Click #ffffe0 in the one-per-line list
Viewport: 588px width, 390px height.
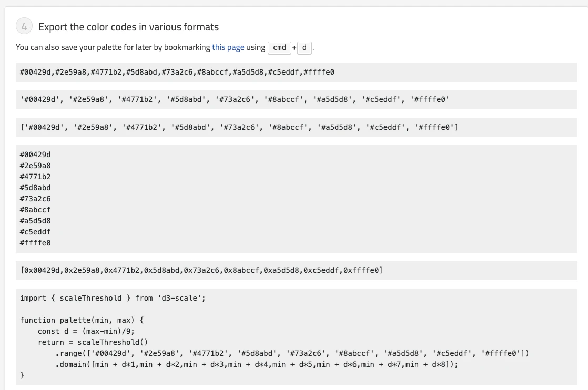pyautogui.click(x=35, y=243)
